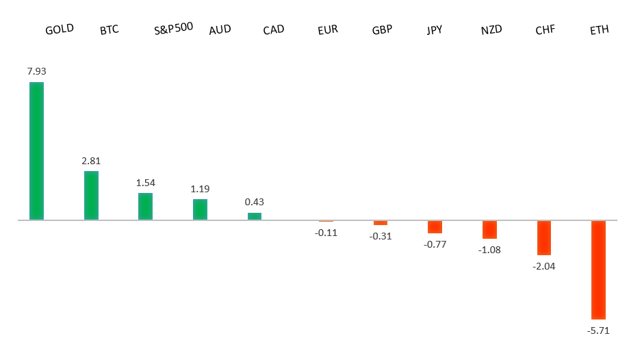Viewport: 642px width, 364px height.
Task: Select the green BTC bar
Action: pos(91,195)
